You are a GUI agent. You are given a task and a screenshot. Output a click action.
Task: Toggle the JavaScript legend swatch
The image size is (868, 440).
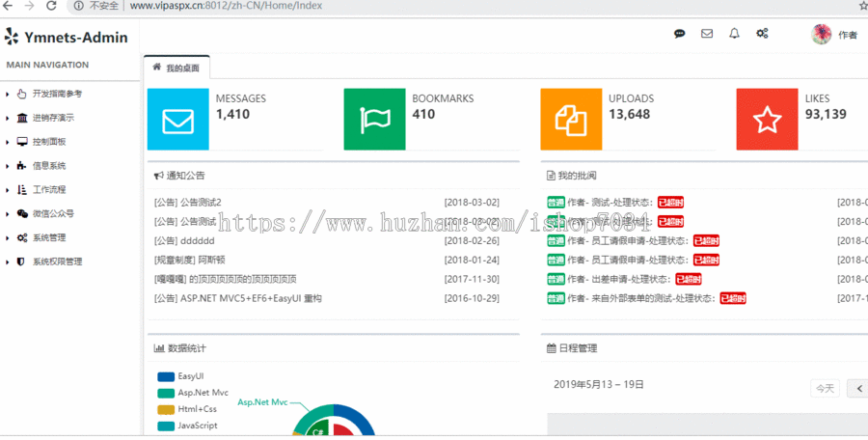tap(166, 426)
